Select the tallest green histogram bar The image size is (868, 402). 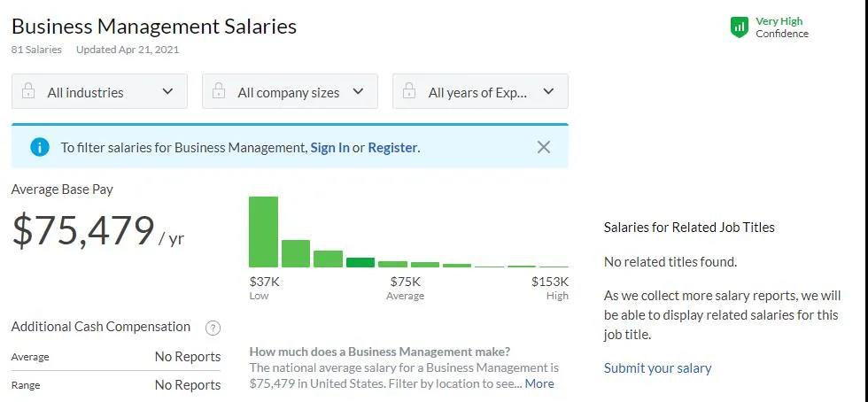(264, 232)
